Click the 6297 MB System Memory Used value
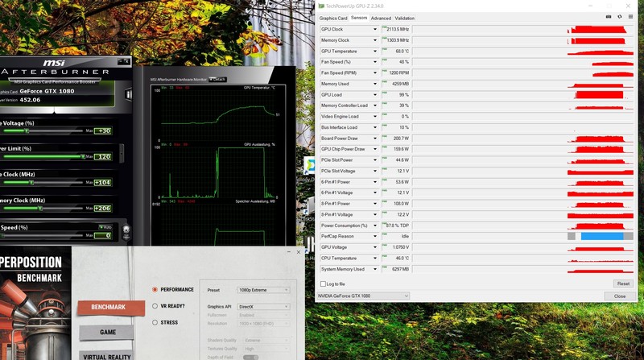The width and height of the screenshot is (644, 360). pos(400,269)
